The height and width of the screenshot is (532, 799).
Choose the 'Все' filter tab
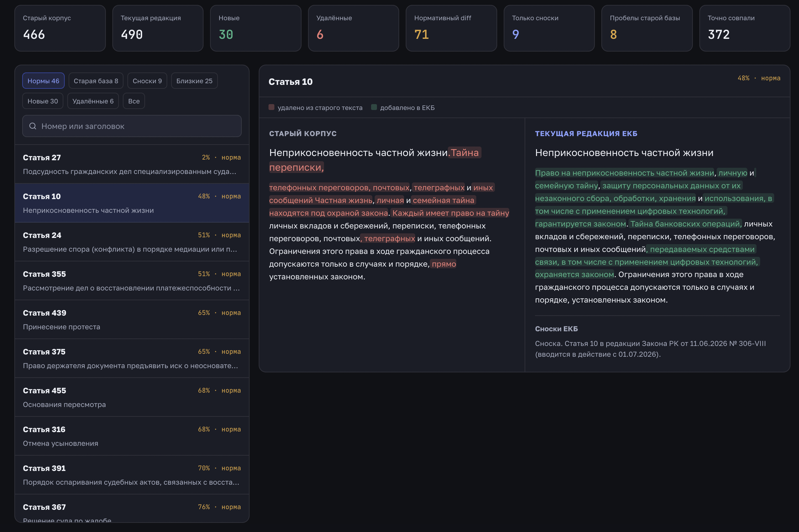point(134,101)
